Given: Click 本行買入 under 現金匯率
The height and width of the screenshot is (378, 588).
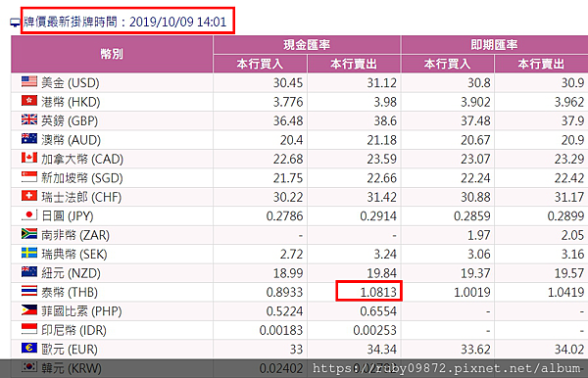Looking at the screenshot, I should pyautogui.click(x=260, y=64).
